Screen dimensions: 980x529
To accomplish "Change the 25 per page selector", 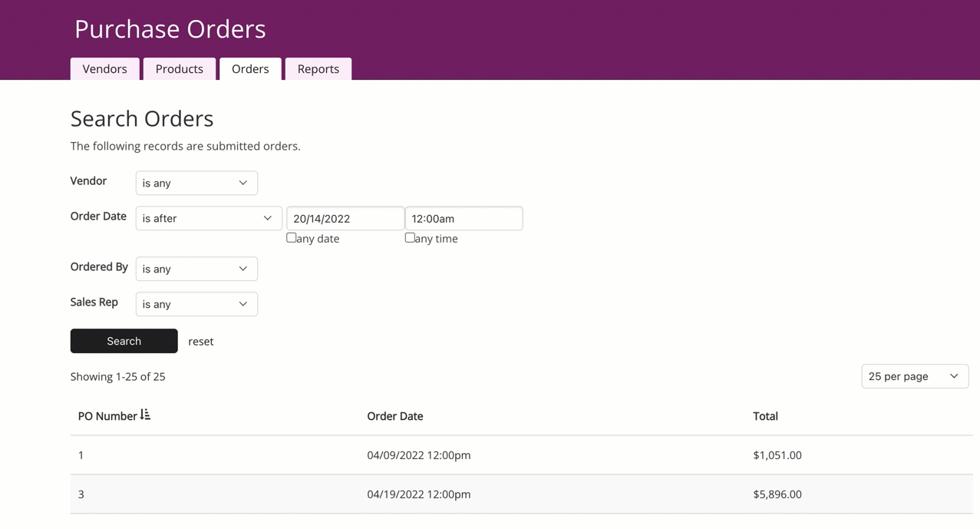I will pyautogui.click(x=914, y=376).
